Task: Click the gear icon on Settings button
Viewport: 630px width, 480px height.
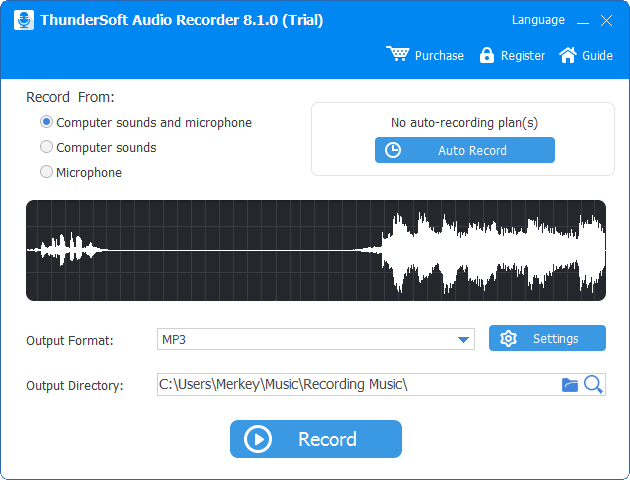Action: click(x=508, y=339)
